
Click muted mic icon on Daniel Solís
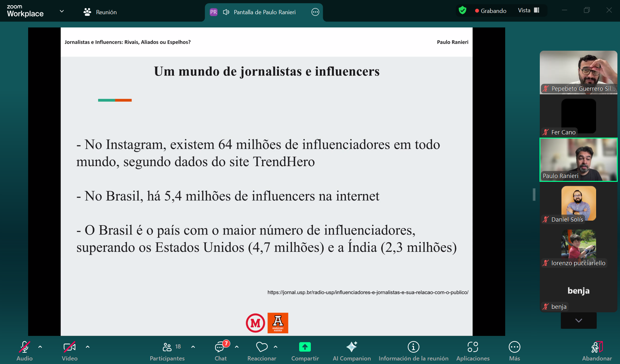(x=546, y=219)
